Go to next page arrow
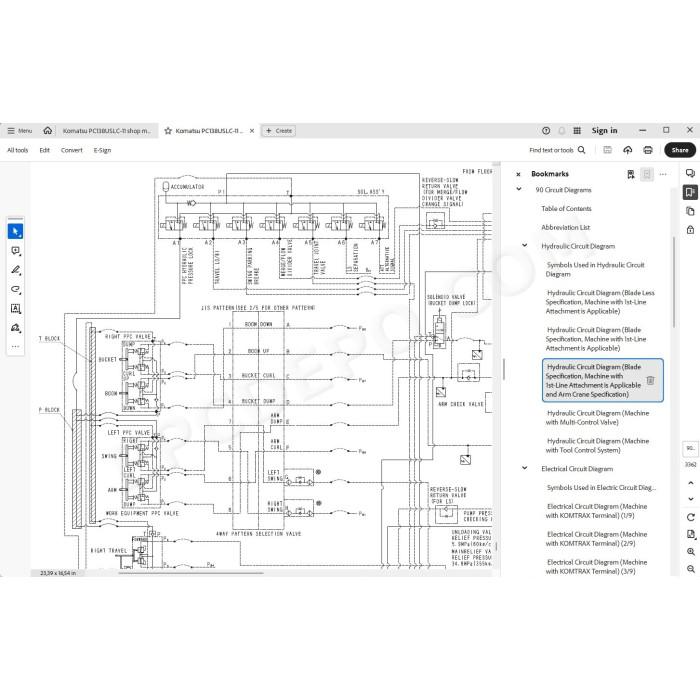700x700 pixels. 691,499
